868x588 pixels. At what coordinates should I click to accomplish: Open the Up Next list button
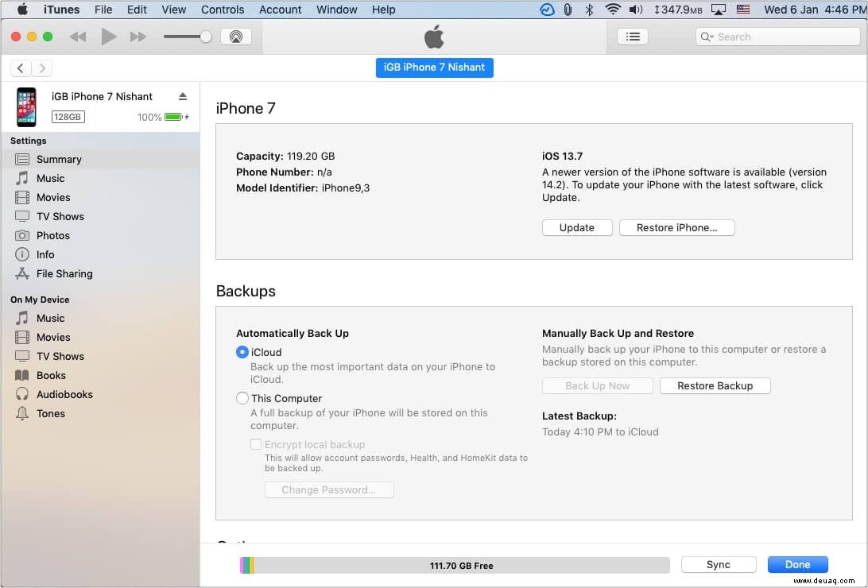(633, 37)
